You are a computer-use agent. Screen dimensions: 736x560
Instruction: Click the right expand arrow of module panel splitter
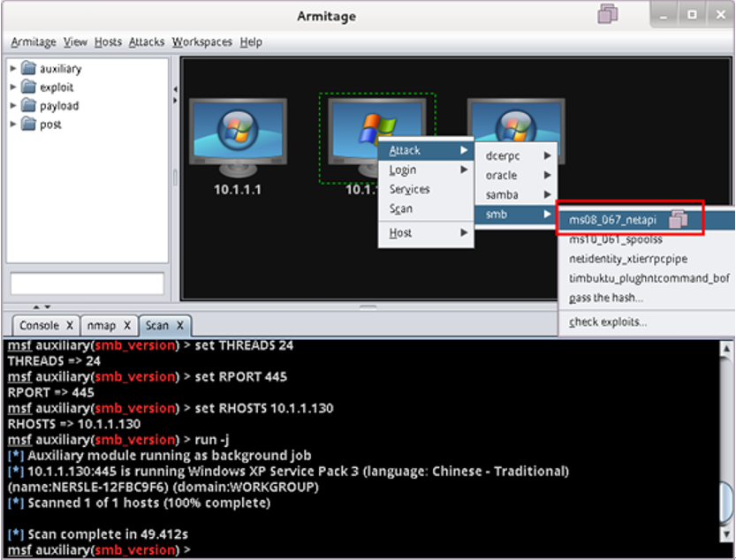pos(175,101)
